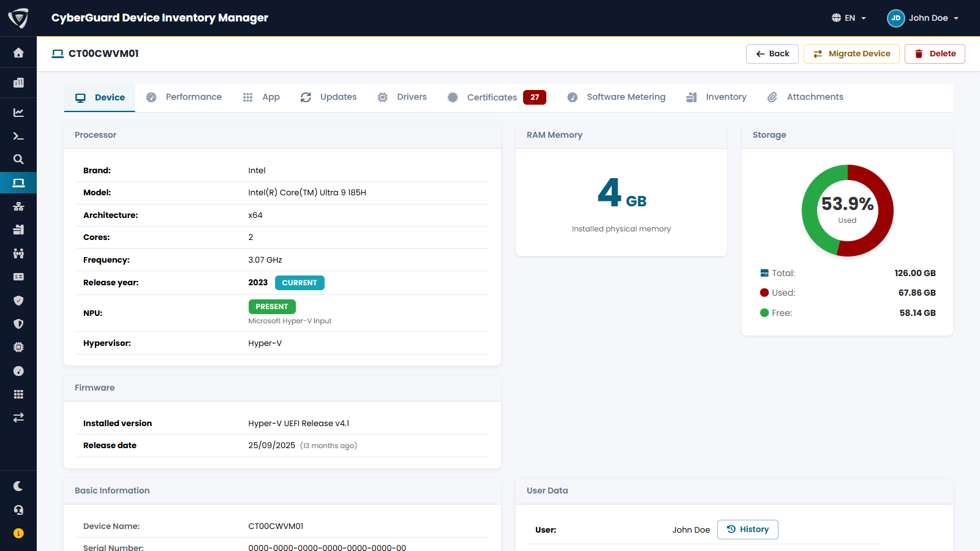
Task: Click the model value Intel(R) Core(TM) Ultra 9 185H
Action: point(307,193)
